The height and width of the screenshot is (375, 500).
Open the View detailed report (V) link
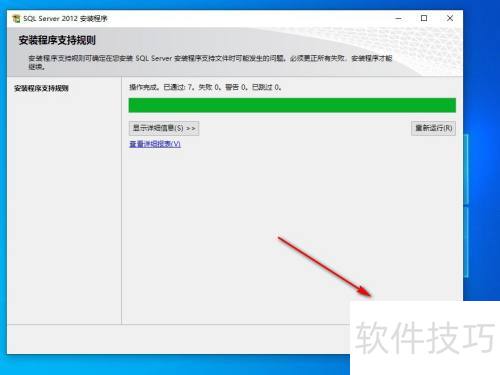pyautogui.click(x=155, y=144)
